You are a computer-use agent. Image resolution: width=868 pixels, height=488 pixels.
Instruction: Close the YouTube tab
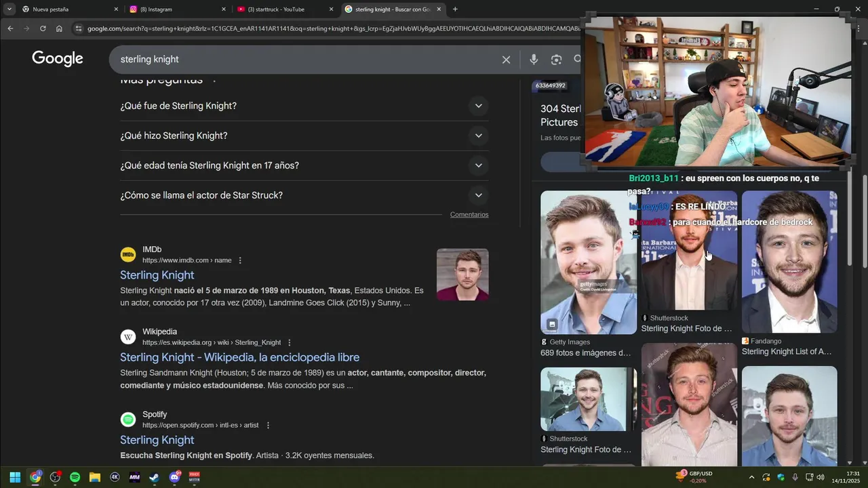coord(331,9)
